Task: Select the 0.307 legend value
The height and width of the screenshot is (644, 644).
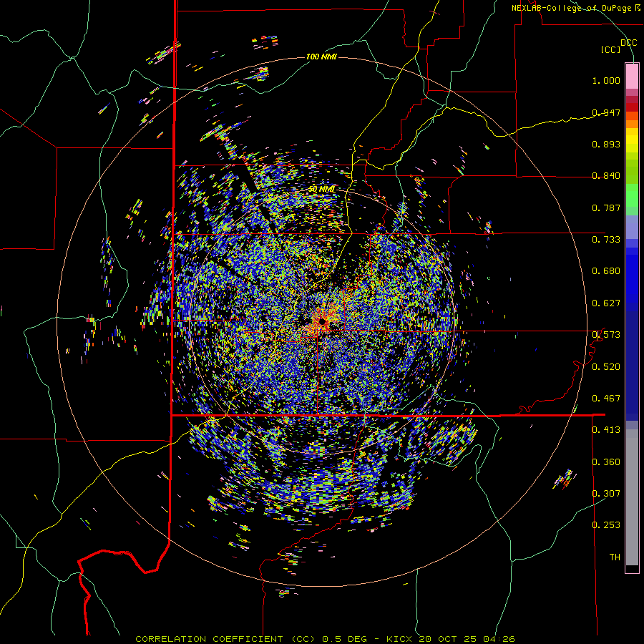Action: coord(606,494)
